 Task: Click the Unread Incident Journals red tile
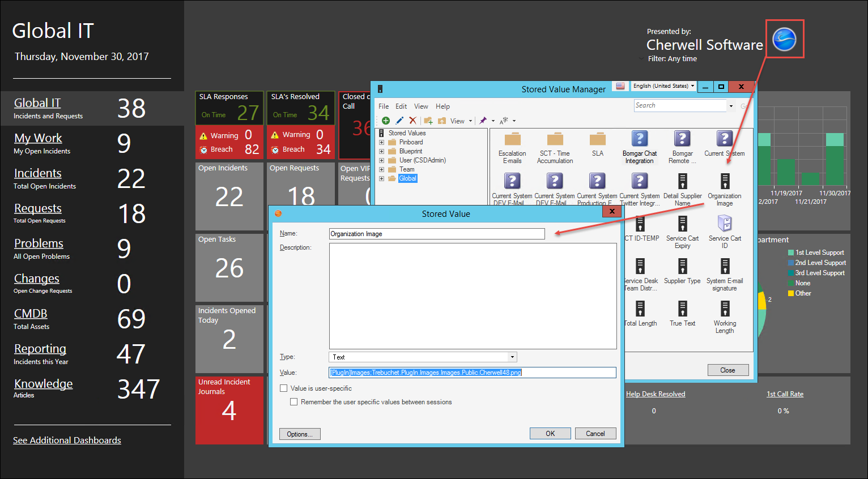pyautogui.click(x=229, y=410)
